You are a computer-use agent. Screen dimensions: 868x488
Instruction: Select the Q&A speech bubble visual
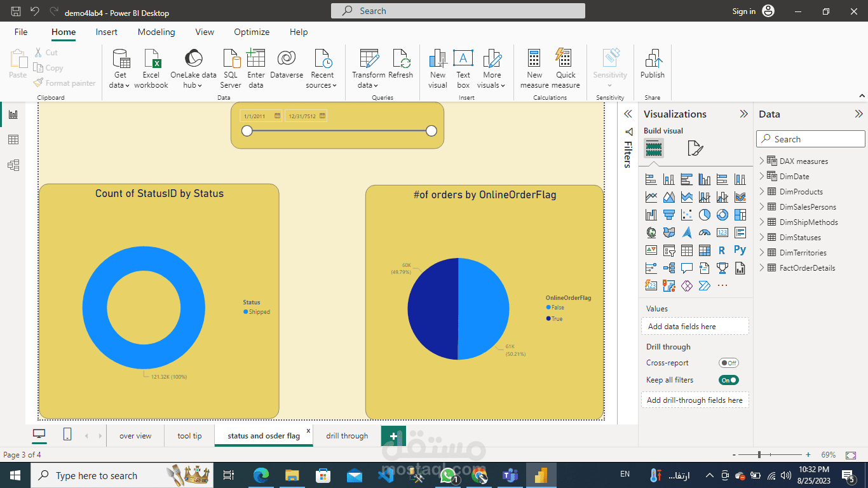(x=686, y=268)
